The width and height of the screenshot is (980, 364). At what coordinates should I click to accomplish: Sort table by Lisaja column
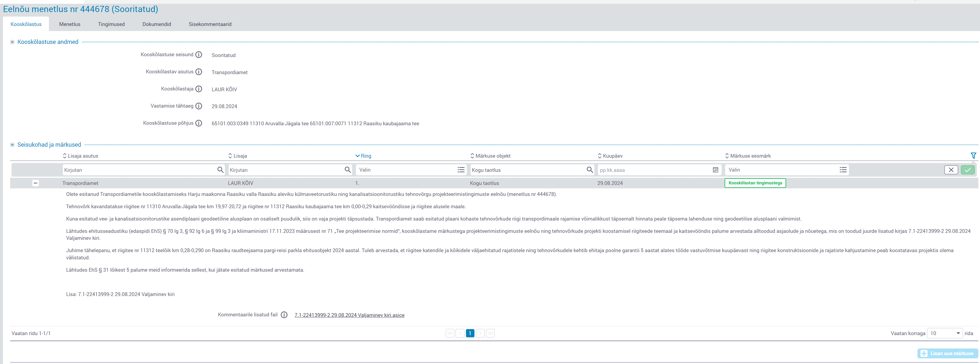[237, 156]
